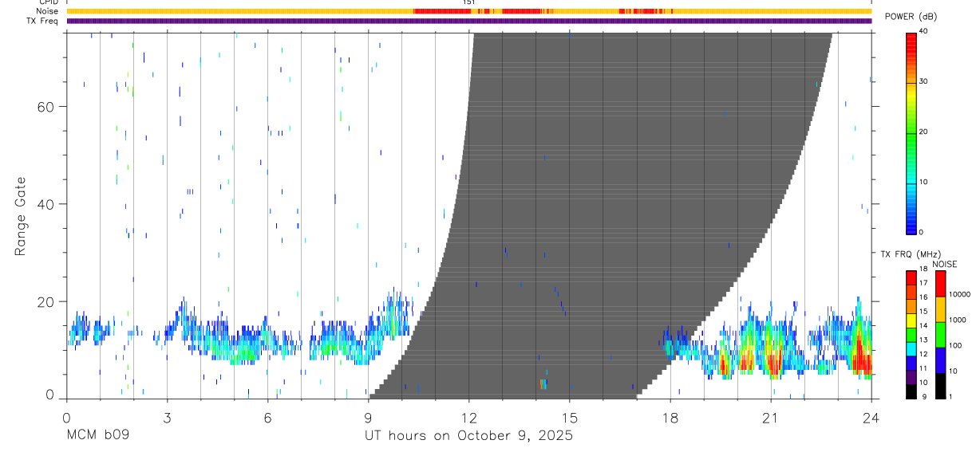Click the '100' label on NOISE legend
This screenshot has height=452, width=980.
[x=957, y=345]
